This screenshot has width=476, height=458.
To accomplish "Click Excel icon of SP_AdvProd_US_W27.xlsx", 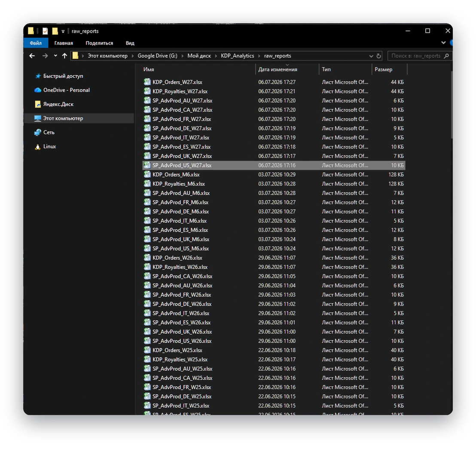I will coord(147,165).
